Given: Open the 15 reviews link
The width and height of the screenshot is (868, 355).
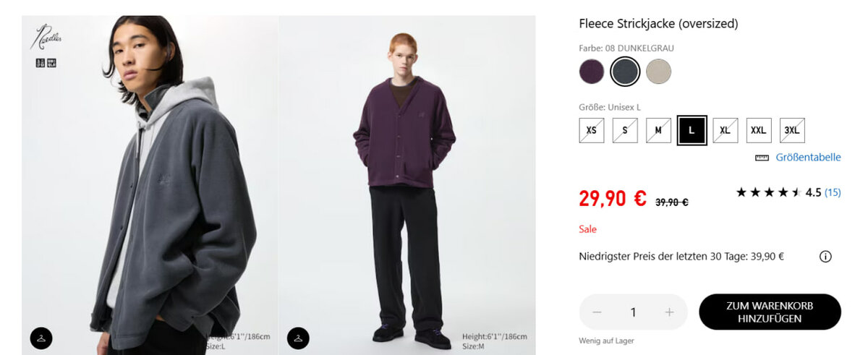Looking at the screenshot, I should pos(833,192).
